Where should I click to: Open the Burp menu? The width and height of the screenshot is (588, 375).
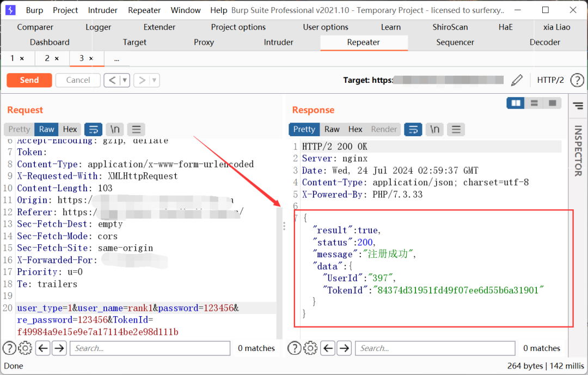[34, 10]
